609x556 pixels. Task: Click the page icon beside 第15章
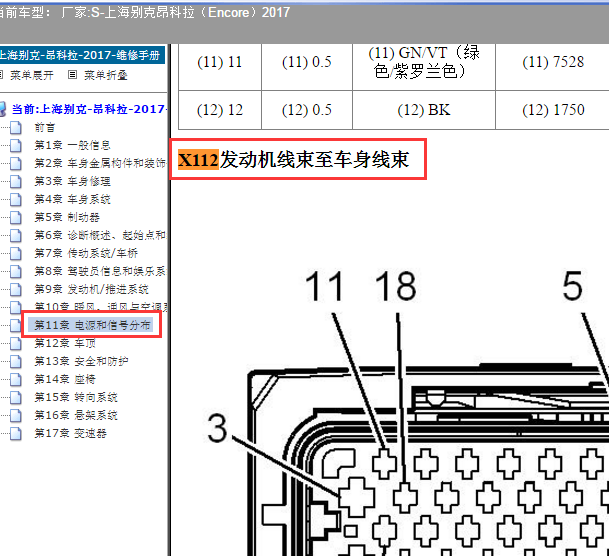coord(16,397)
